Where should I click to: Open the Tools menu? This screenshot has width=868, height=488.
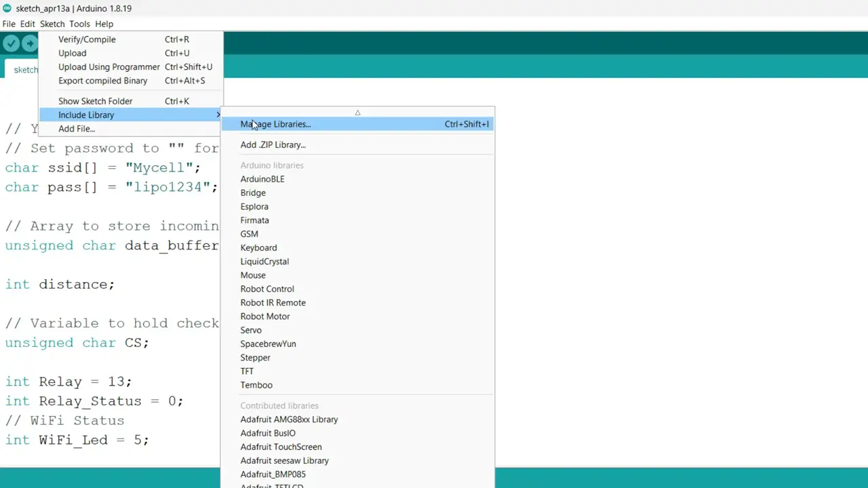point(79,24)
